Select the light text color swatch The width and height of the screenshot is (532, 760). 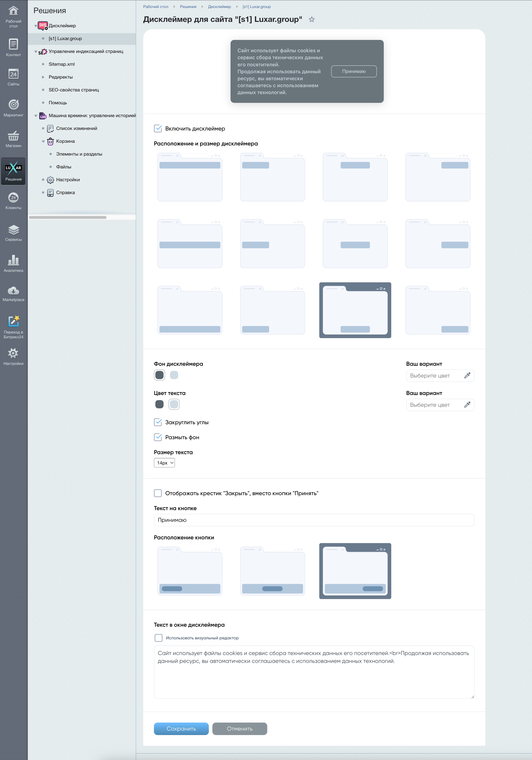[174, 404]
